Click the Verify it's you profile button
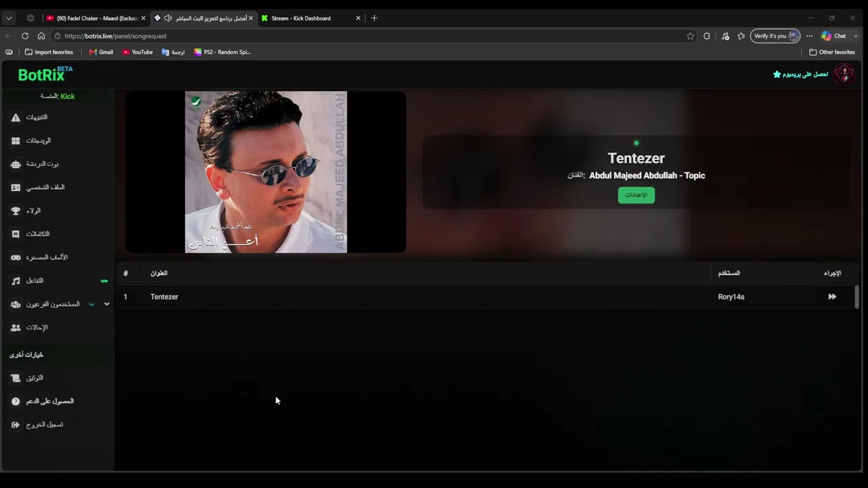868x488 pixels. pos(775,36)
